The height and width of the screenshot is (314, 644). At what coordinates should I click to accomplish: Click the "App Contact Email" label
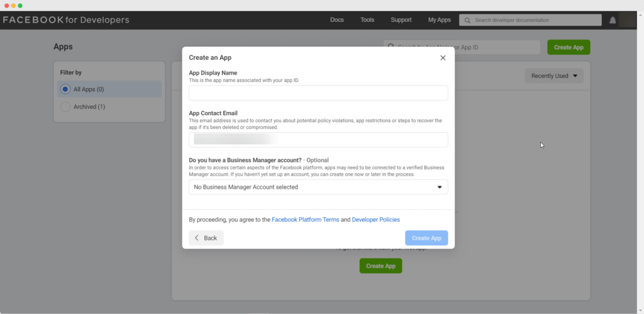coord(213,113)
